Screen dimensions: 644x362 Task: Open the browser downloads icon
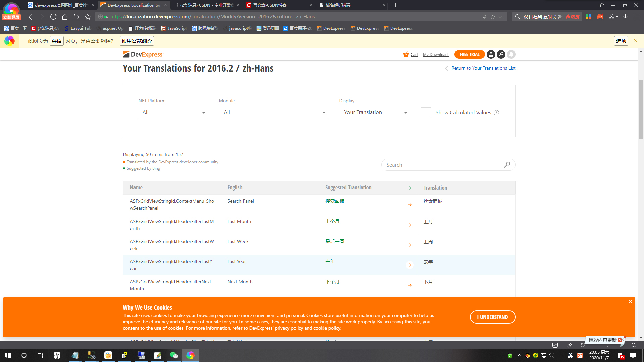pyautogui.click(x=625, y=17)
